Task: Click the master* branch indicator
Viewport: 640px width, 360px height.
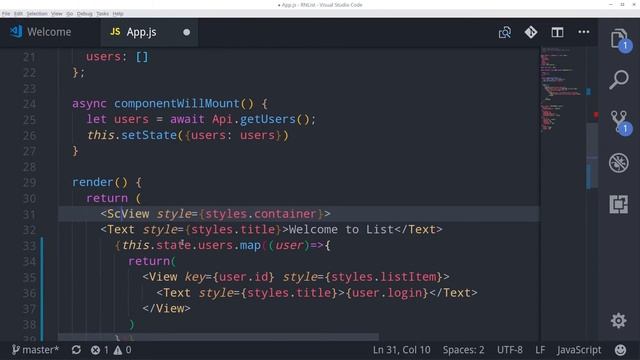Action: pos(35,350)
